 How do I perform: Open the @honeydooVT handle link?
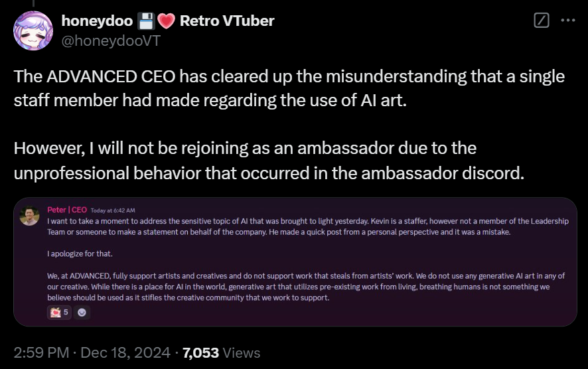111,40
